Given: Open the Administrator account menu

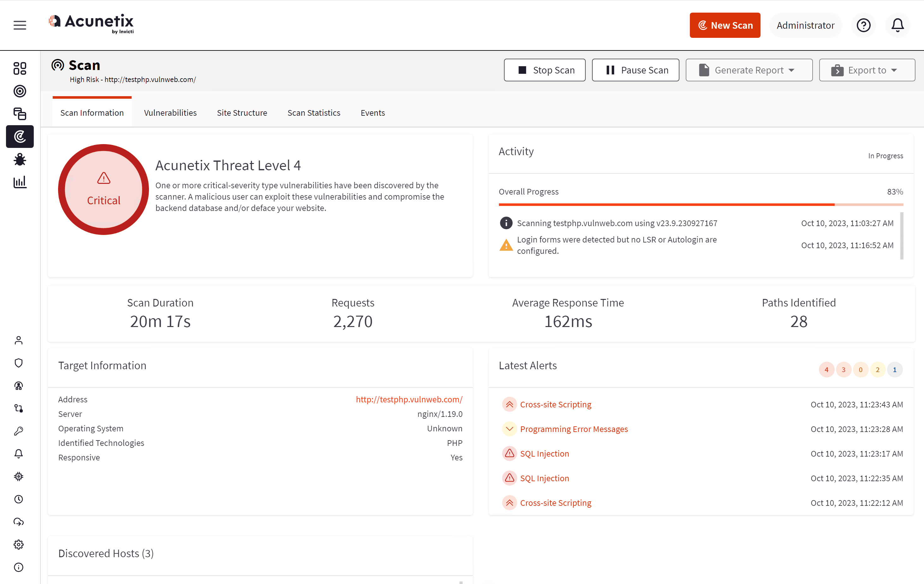Looking at the screenshot, I should pos(805,25).
